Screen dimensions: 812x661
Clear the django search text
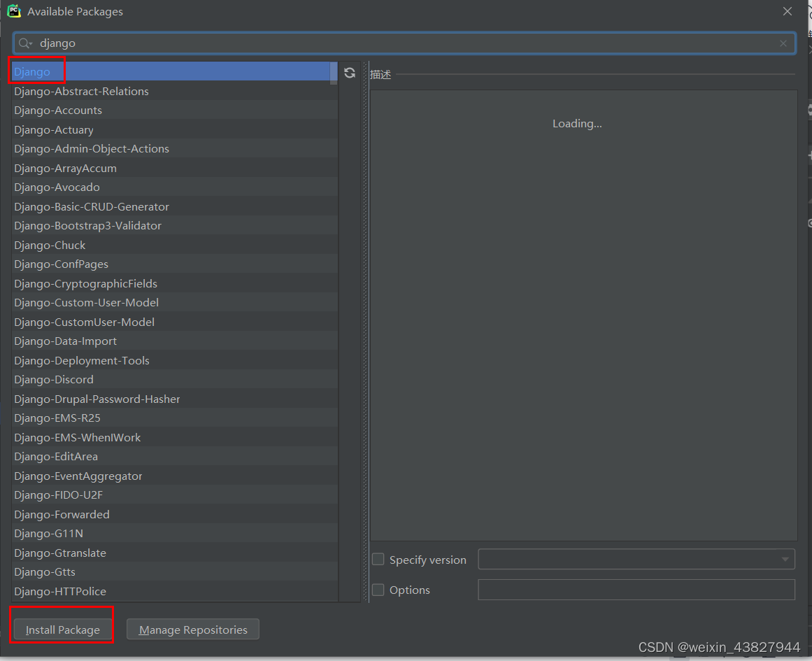[783, 43]
